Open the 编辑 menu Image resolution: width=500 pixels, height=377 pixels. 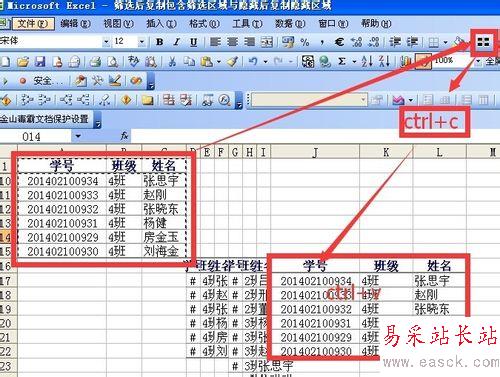(76, 24)
